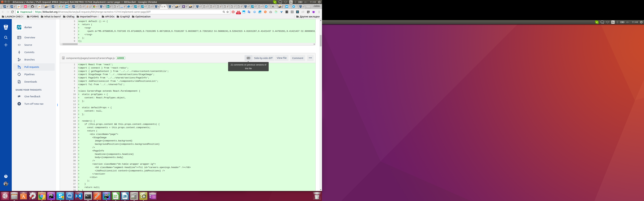Launch Terminal from the Ubuntu dock
This screenshot has height=201, width=644.
pyautogui.click(x=88, y=196)
